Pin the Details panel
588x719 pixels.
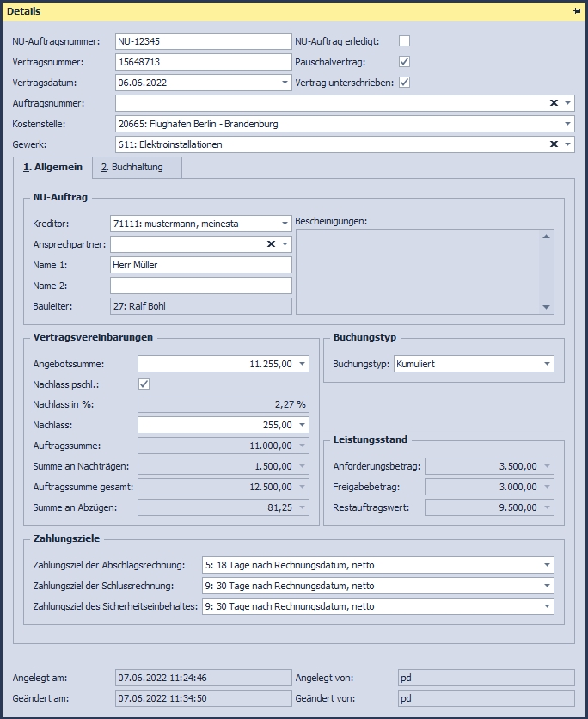tap(576, 11)
